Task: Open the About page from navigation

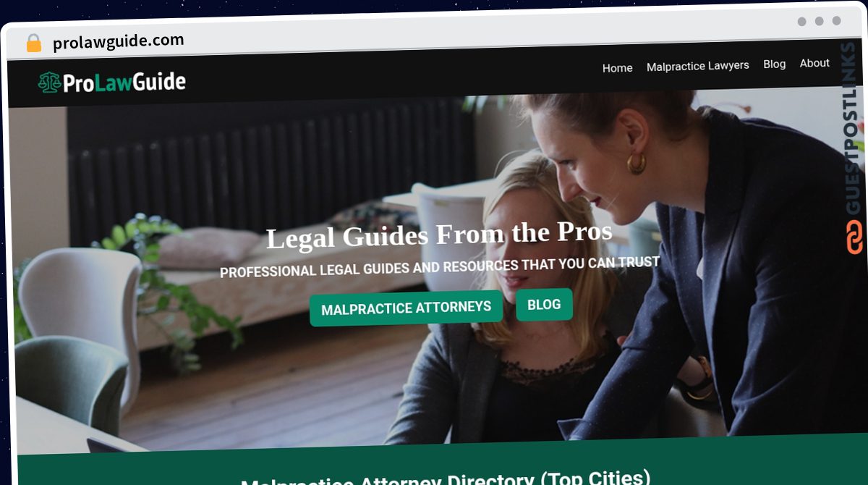Action: pyautogui.click(x=814, y=64)
